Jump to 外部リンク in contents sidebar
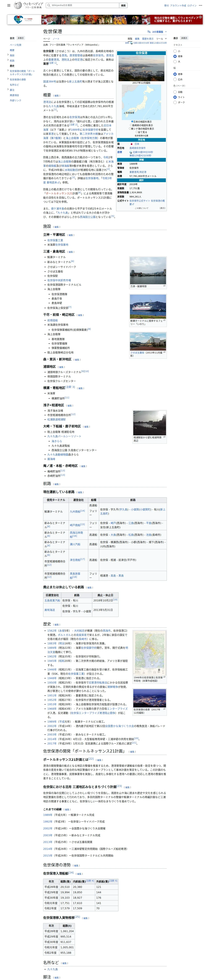Image resolution: width=210 pixels, height=980 pixels. (x=16, y=100)
